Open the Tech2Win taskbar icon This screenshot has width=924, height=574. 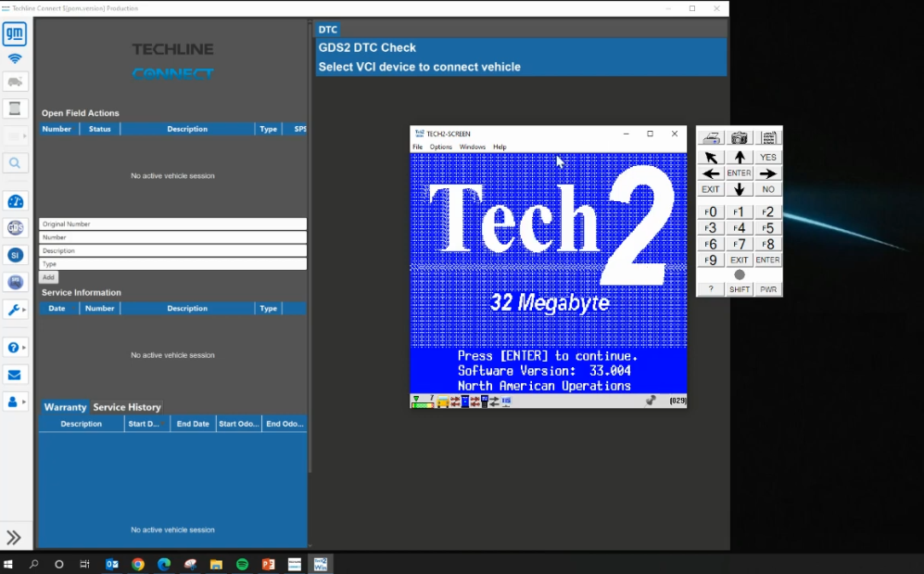click(321, 564)
